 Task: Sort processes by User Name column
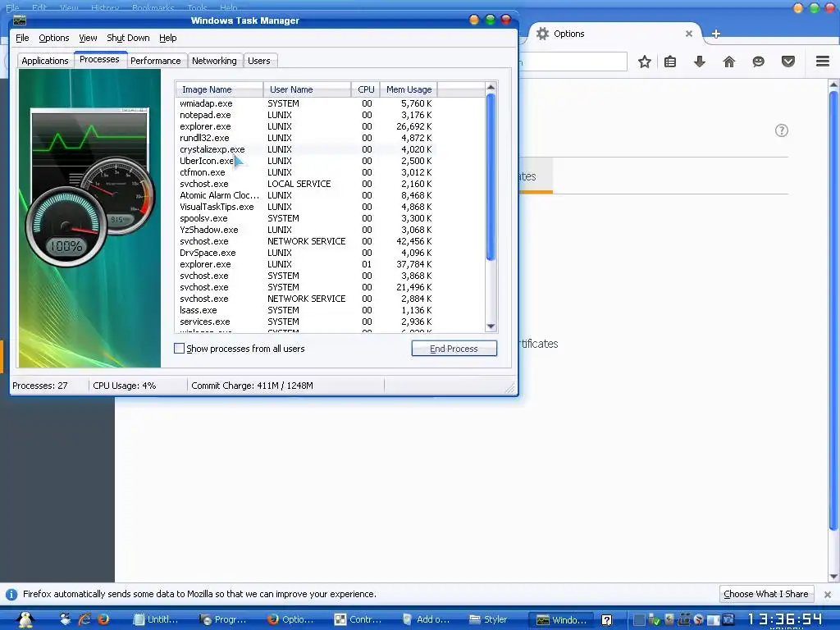pyautogui.click(x=307, y=89)
